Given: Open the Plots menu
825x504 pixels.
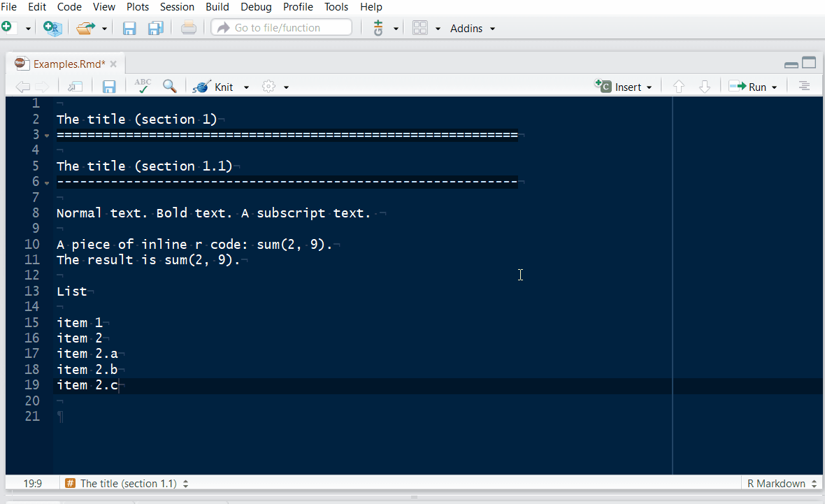Looking at the screenshot, I should pos(137,7).
